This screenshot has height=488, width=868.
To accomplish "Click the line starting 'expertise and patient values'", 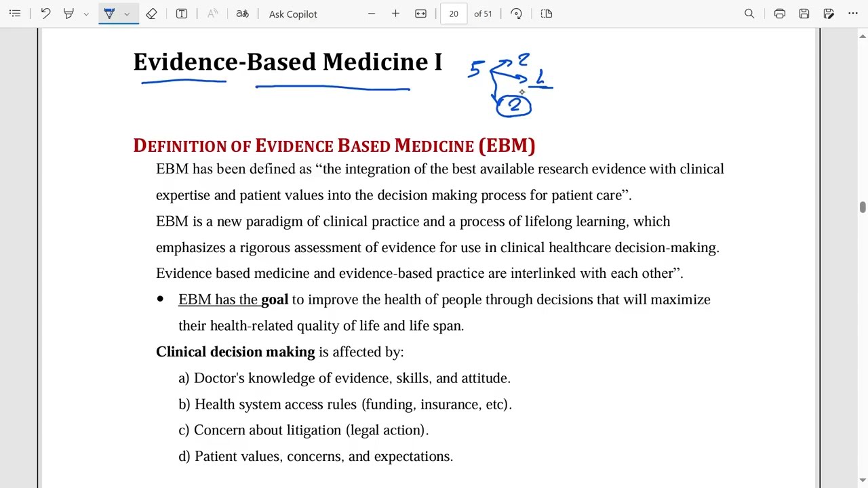I will (394, 195).
